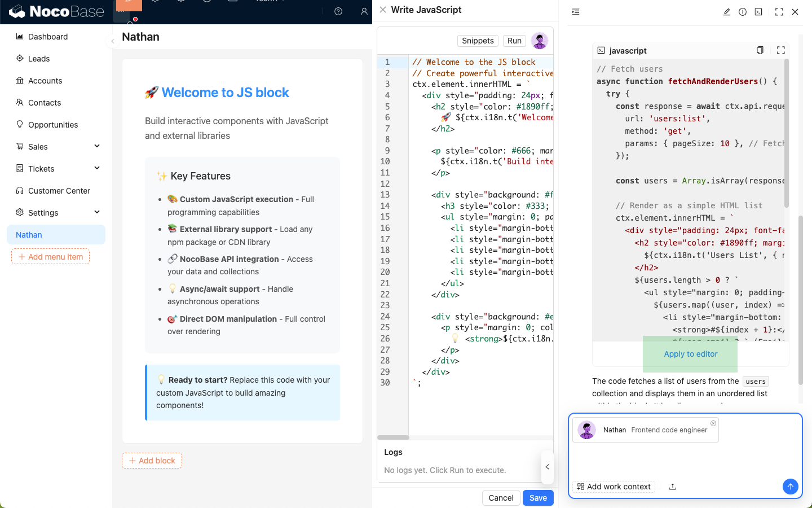812x508 pixels.
Task: Open the user profile icon in top bar
Action: 364,11
